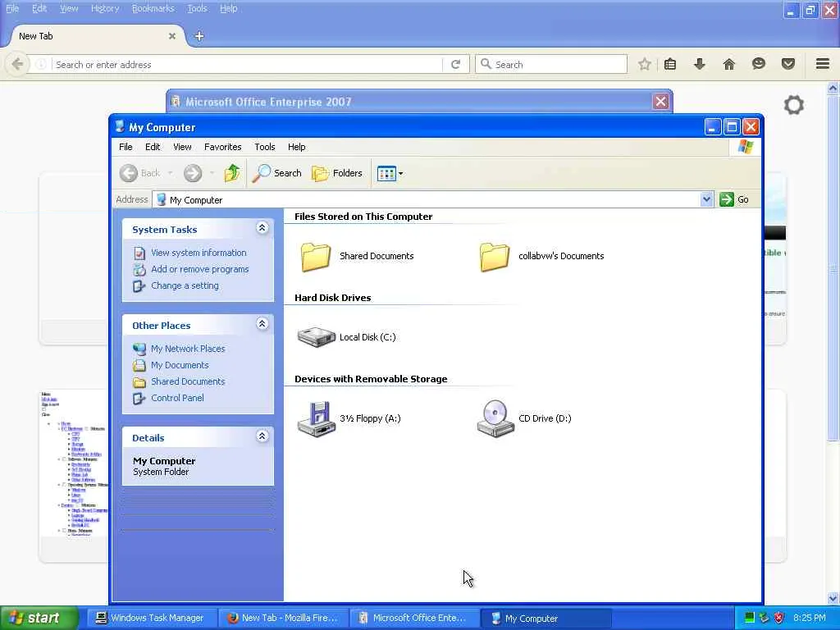Click the Windows flag logo in My Computer
840x630 pixels.
click(x=745, y=146)
